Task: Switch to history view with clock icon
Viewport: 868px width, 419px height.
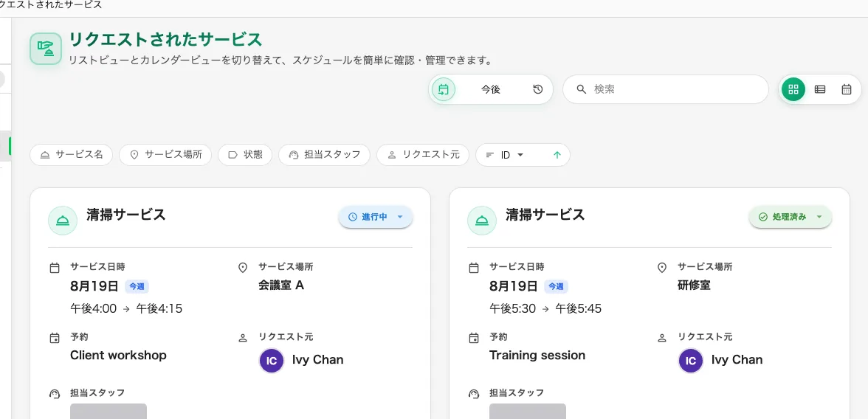Action: 538,89
